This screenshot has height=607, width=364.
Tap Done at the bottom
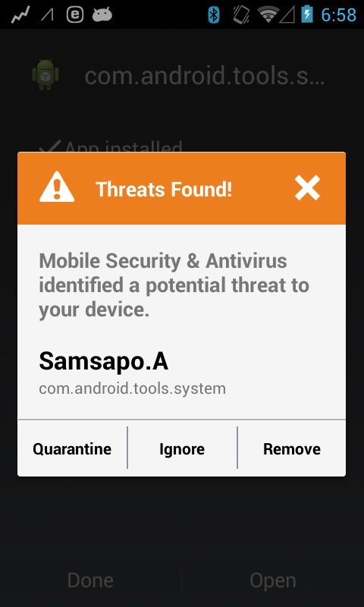[x=90, y=580]
